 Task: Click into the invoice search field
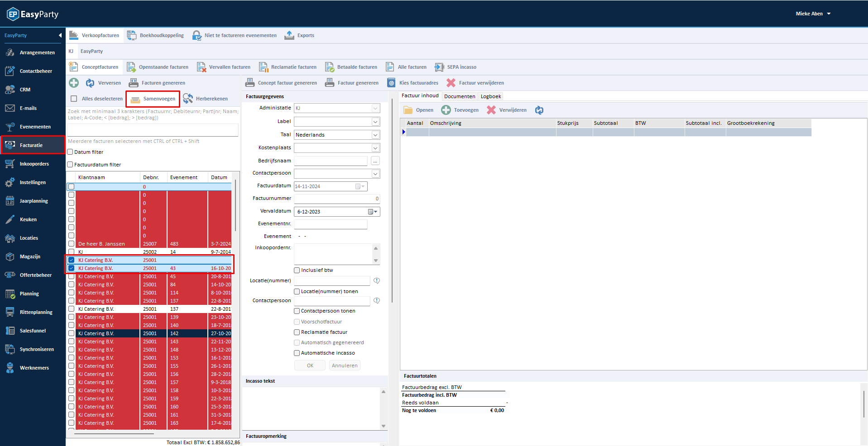click(x=153, y=129)
